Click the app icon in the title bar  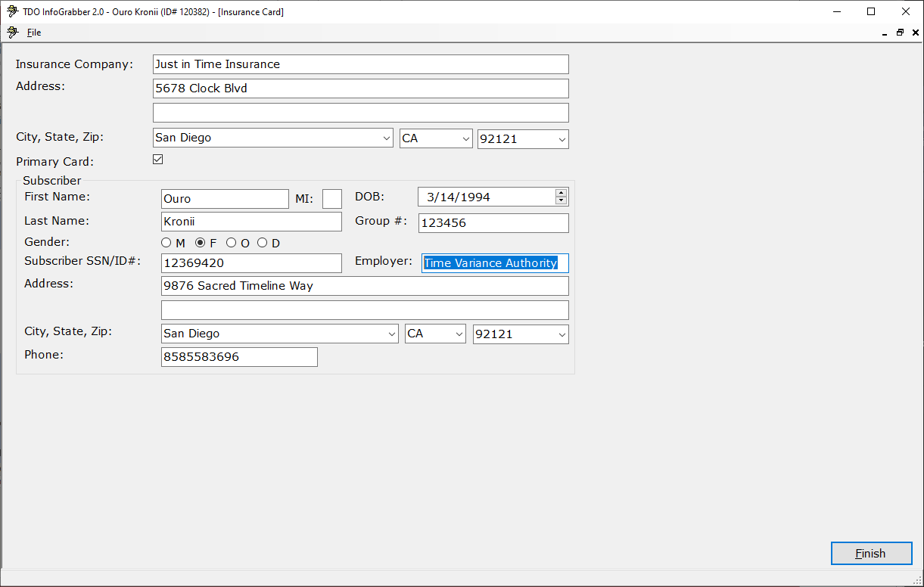[x=11, y=11]
